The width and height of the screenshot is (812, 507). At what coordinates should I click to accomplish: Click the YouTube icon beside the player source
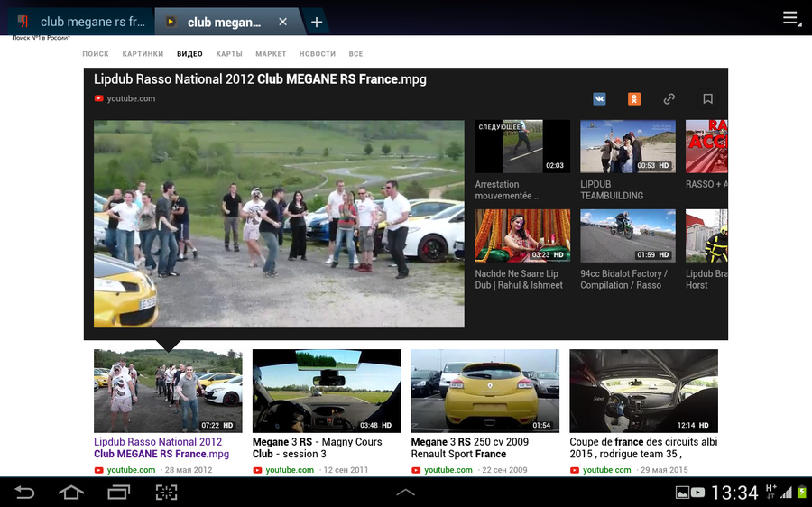(x=99, y=98)
